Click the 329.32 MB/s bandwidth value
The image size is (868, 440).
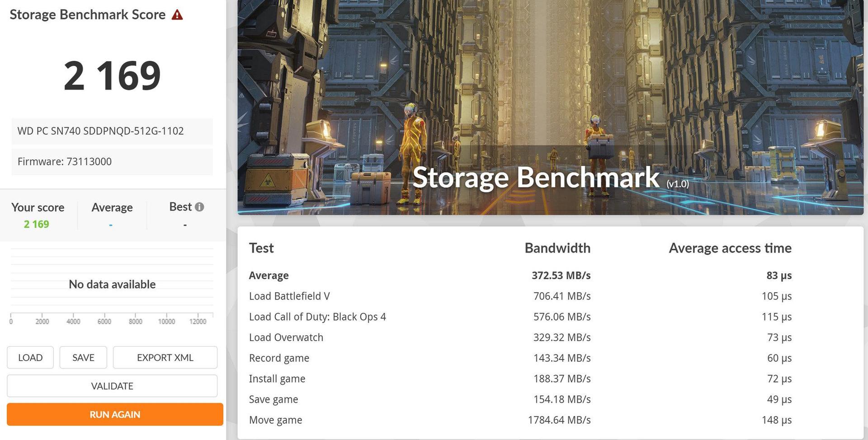(562, 337)
